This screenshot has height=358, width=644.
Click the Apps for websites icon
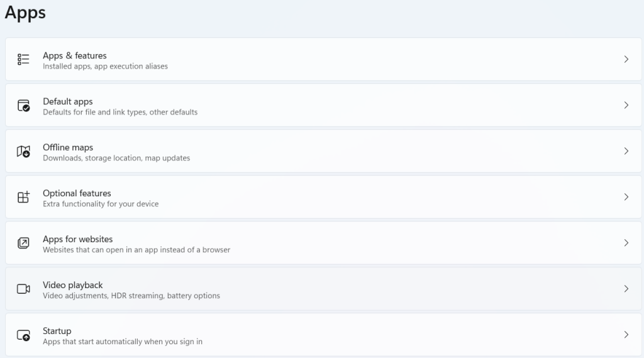pyautogui.click(x=23, y=243)
